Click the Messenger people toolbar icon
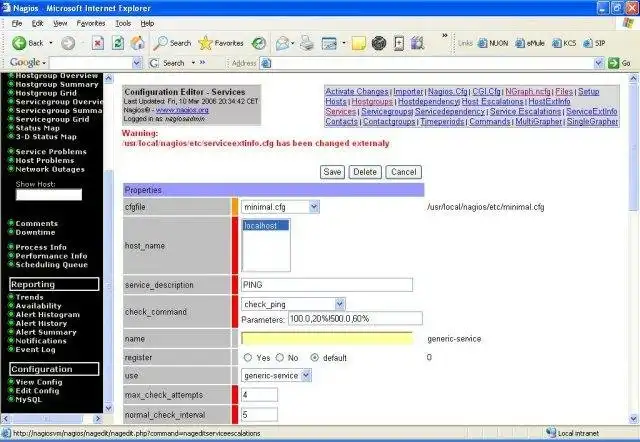 point(418,43)
